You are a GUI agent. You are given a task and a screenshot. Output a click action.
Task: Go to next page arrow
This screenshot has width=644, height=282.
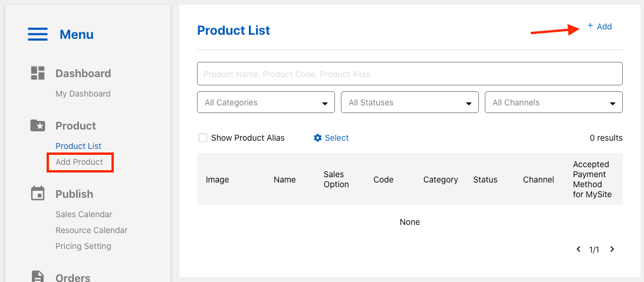click(612, 250)
